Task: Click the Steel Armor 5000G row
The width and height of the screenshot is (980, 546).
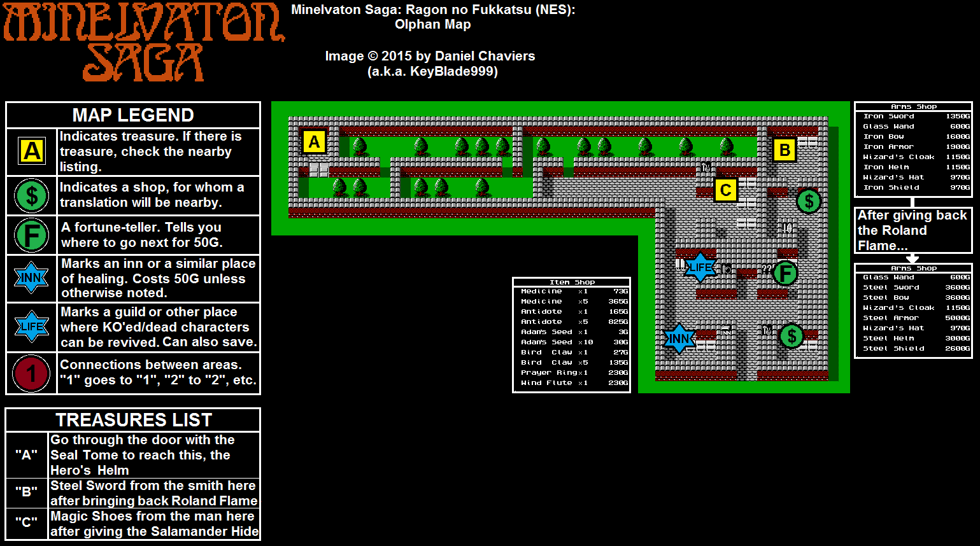Action: click(x=916, y=318)
